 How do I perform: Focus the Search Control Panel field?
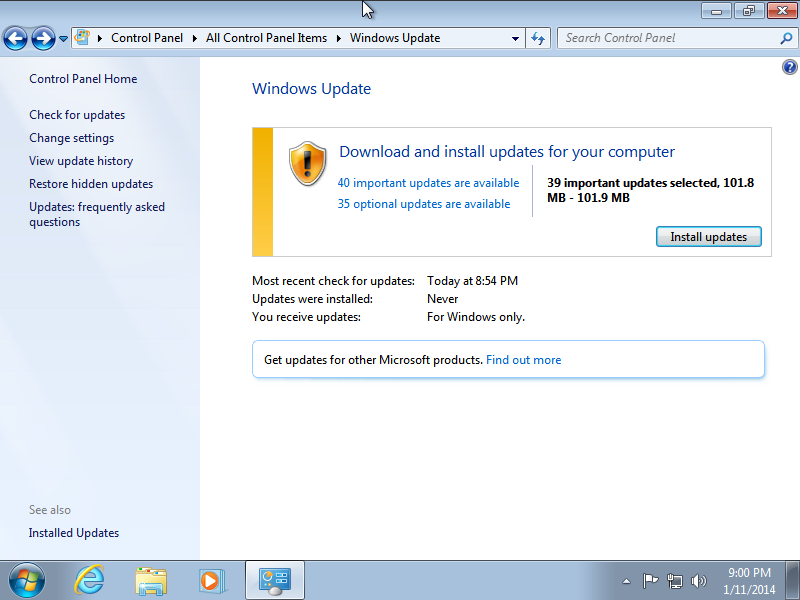coord(668,38)
